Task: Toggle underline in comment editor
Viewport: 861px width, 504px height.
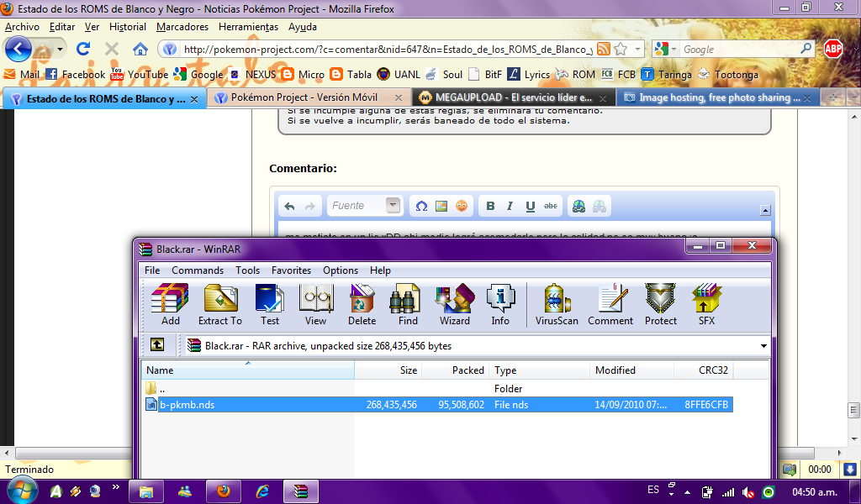Action: click(x=531, y=206)
